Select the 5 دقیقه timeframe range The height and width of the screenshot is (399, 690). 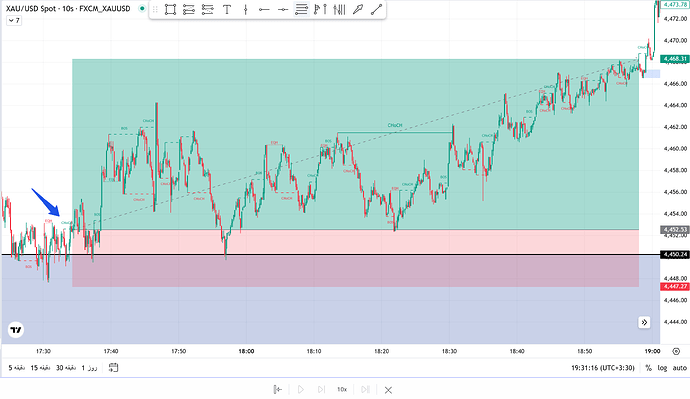pos(17,368)
